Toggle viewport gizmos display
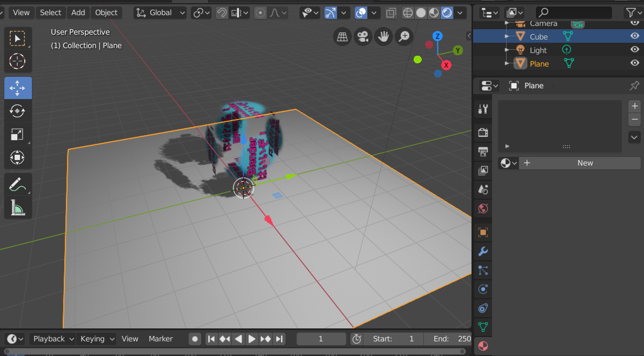The height and width of the screenshot is (356, 644). tap(330, 13)
